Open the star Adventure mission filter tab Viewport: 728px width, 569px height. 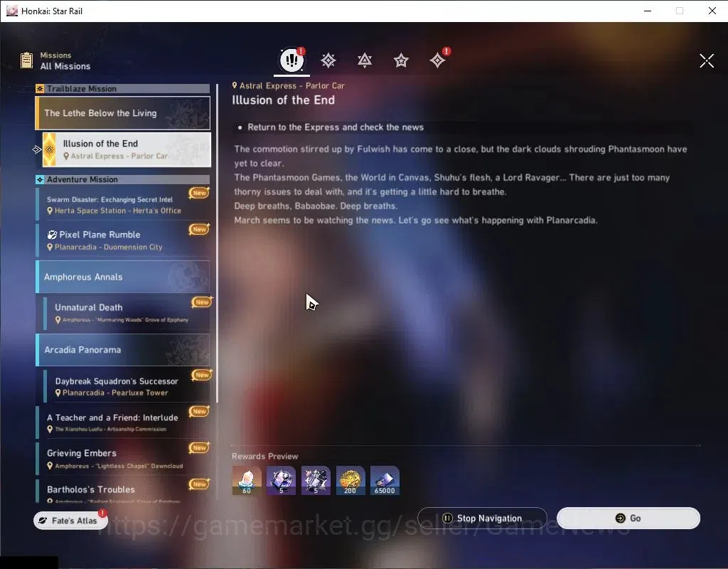tap(401, 60)
